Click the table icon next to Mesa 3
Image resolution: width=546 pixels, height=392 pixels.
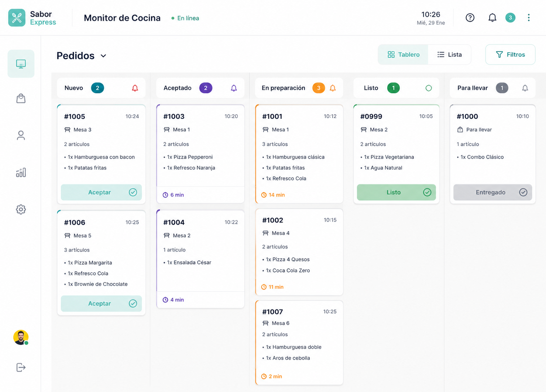tap(67, 130)
